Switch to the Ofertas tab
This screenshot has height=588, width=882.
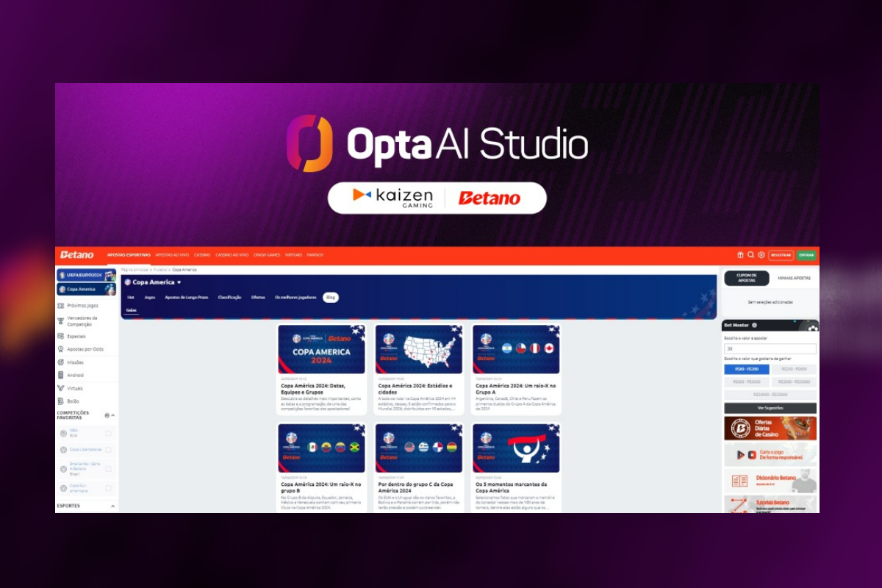click(258, 298)
